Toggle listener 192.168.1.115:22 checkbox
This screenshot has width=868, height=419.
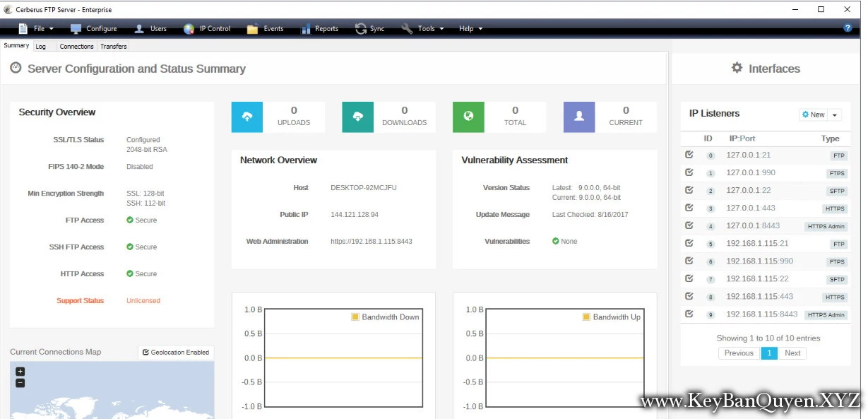point(689,278)
